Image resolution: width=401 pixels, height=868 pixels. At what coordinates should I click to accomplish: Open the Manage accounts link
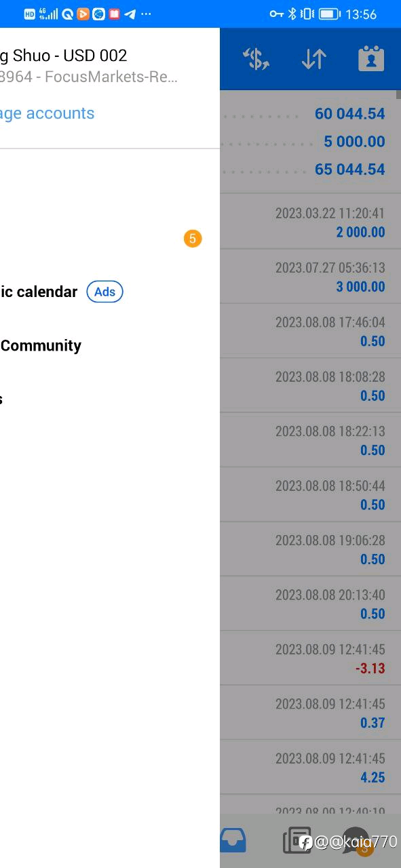coord(47,113)
